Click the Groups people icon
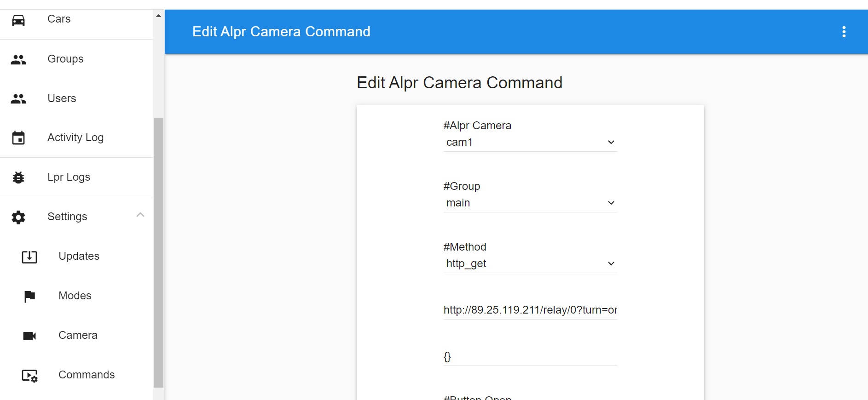Viewport: 868px width, 400px height. point(18,60)
